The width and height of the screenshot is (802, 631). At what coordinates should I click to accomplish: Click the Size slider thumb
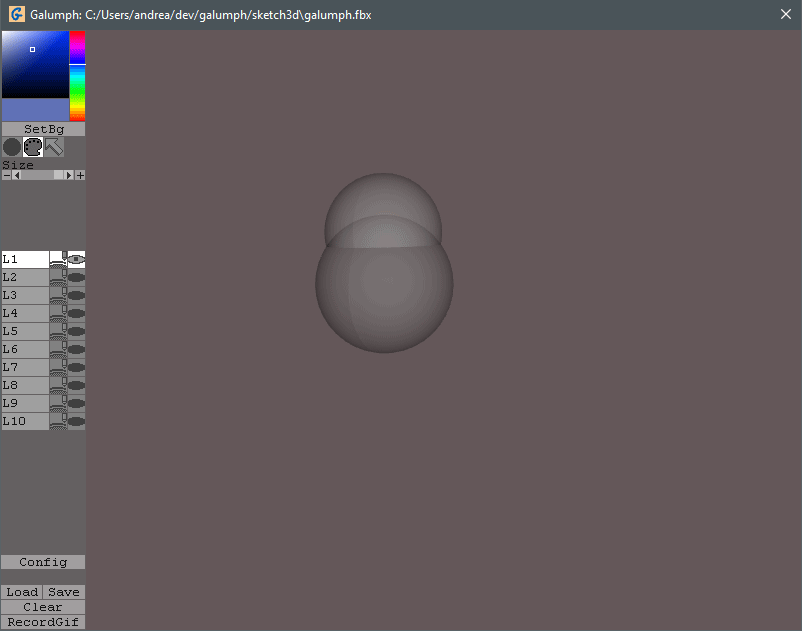[58, 175]
